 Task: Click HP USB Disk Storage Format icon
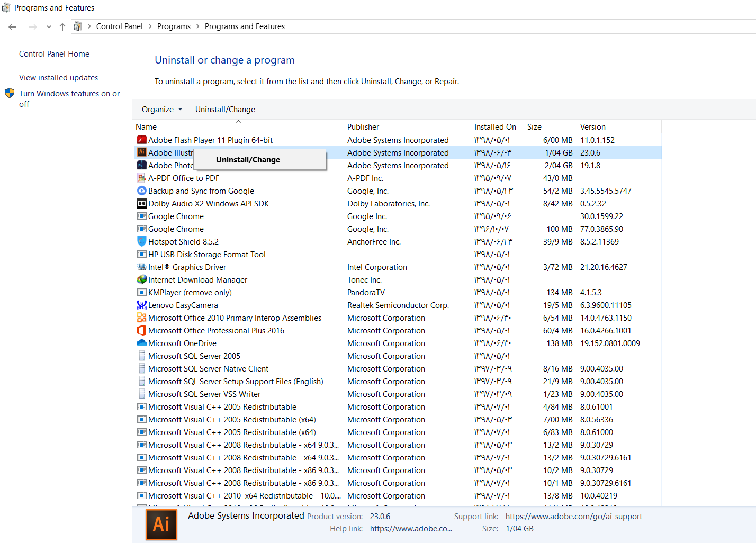[x=142, y=254]
